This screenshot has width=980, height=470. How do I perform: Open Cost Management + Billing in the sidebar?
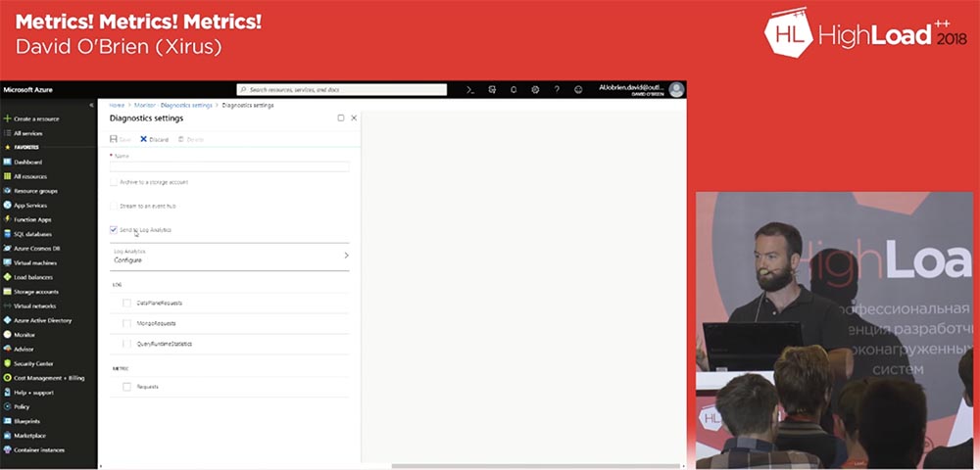(49, 378)
